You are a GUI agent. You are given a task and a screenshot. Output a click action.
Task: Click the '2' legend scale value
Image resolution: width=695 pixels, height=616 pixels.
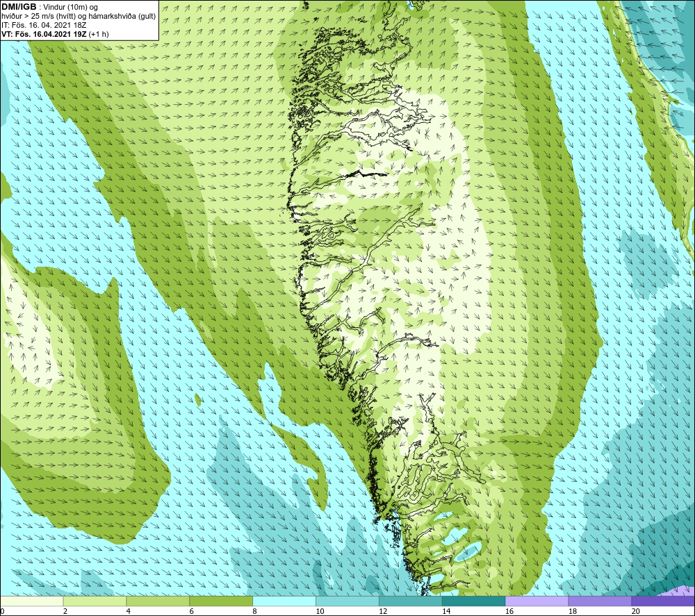point(65,611)
